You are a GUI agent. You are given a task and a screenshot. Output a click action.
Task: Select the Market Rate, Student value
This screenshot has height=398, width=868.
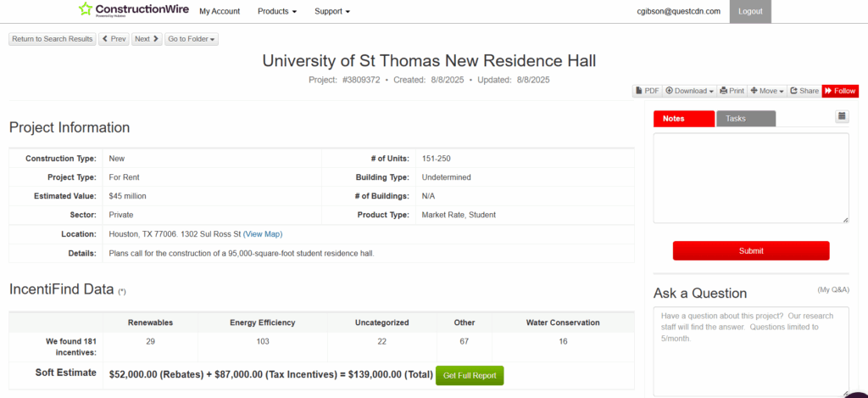459,215
